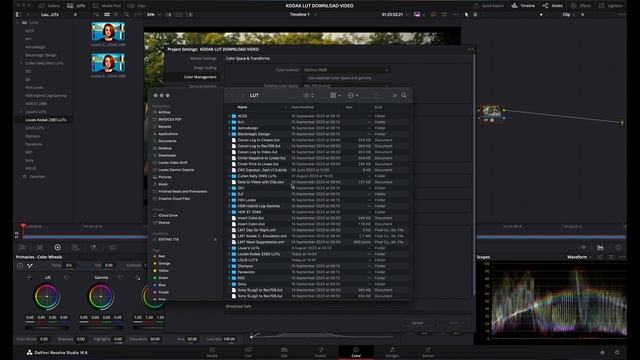Select Invert Color.olut file

pos(251,224)
